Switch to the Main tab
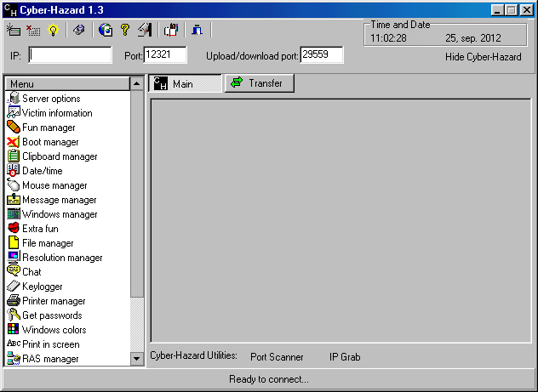The image size is (538, 392). pyautogui.click(x=184, y=84)
